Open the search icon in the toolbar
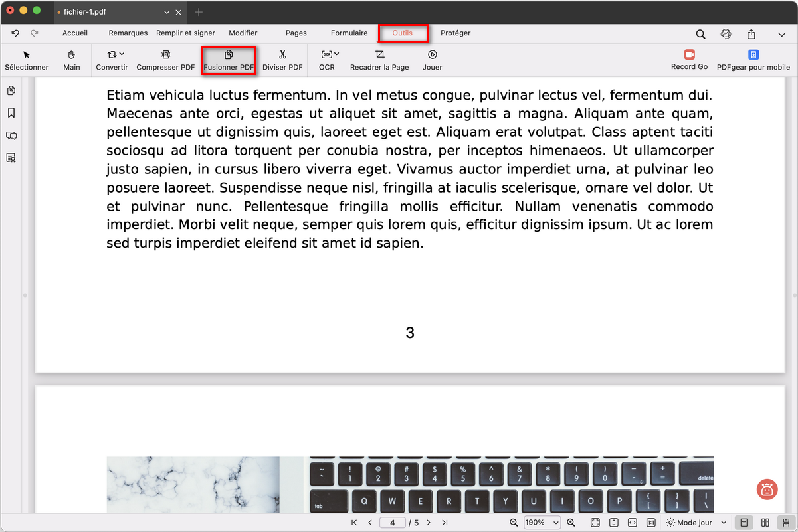 (x=700, y=33)
